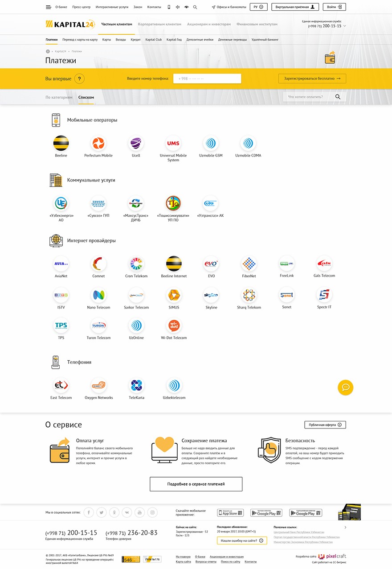Open the hamburger menu icon
Image resolution: width=392 pixels, height=569 pixels.
coord(48,7)
